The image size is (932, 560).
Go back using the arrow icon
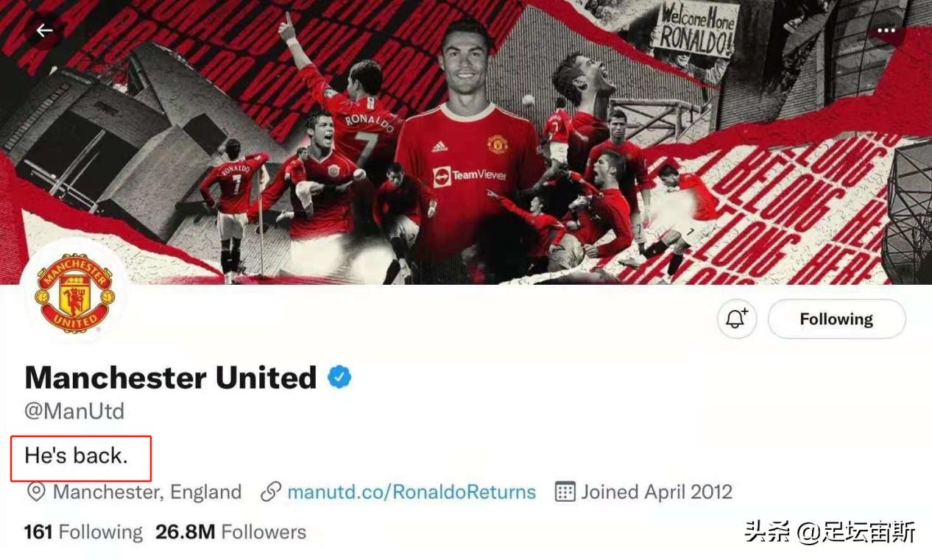point(44,30)
